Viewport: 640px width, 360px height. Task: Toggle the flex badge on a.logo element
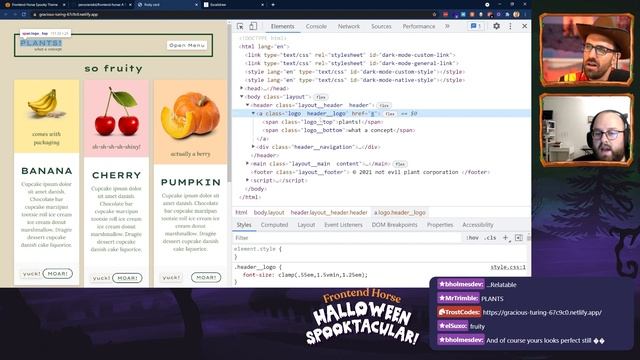(x=390, y=114)
